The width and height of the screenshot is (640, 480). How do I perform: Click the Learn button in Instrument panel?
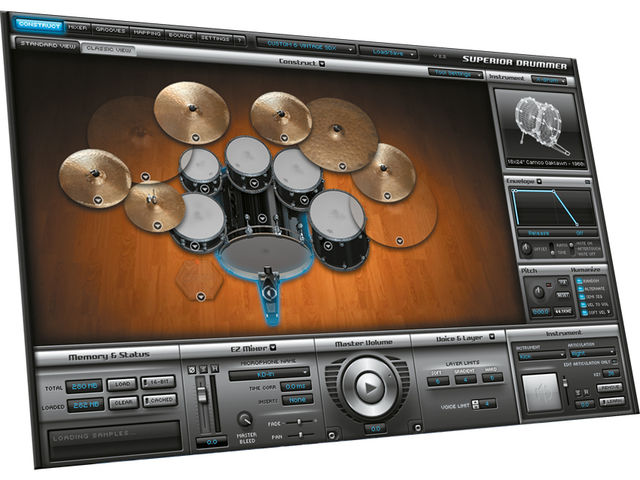612,401
